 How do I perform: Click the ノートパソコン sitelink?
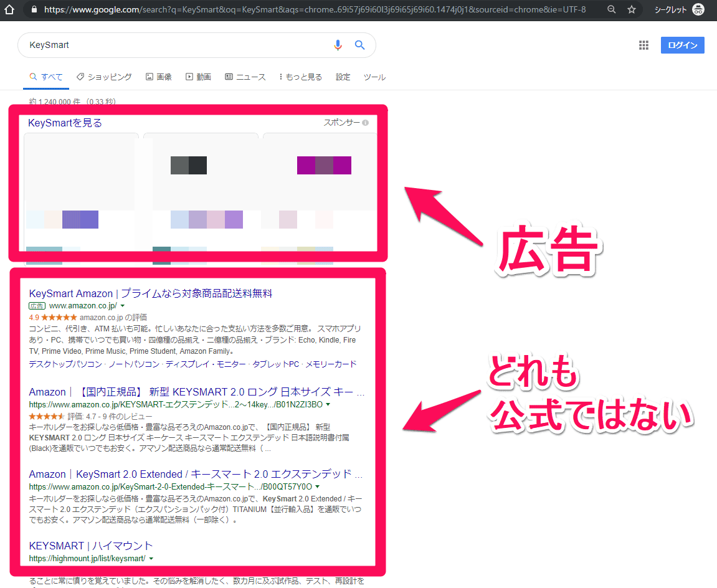[134, 364]
